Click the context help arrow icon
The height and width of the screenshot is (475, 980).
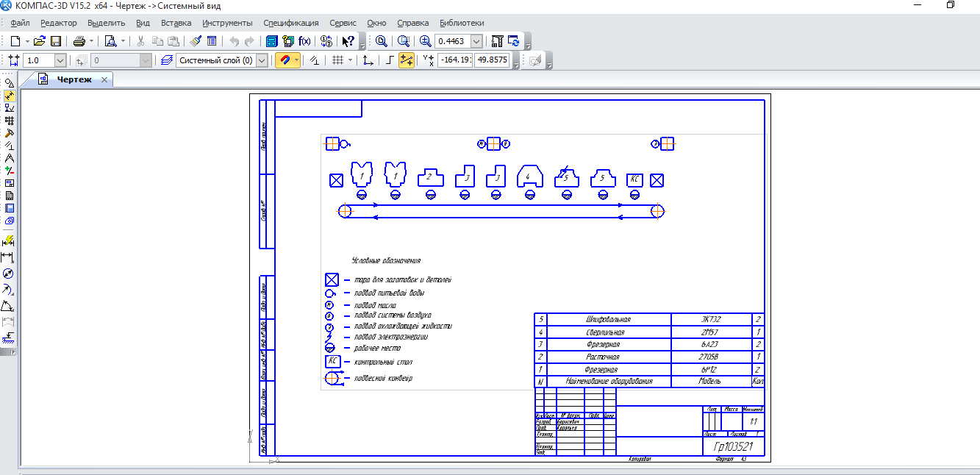click(x=348, y=41)
